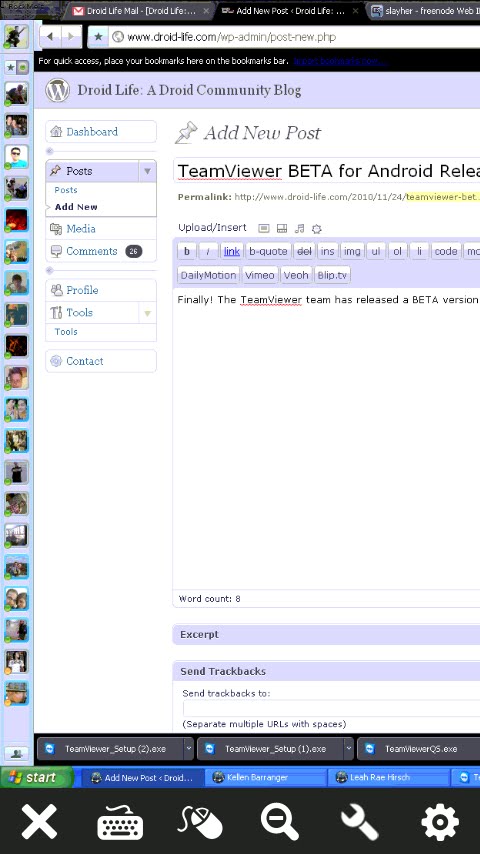Click the add audio upload icon
The height and width of the screenshot is (854, 480).
(299, 229)
